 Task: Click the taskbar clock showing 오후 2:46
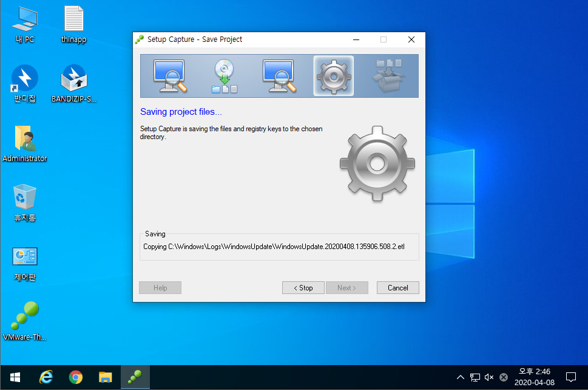tap(535, 377)
